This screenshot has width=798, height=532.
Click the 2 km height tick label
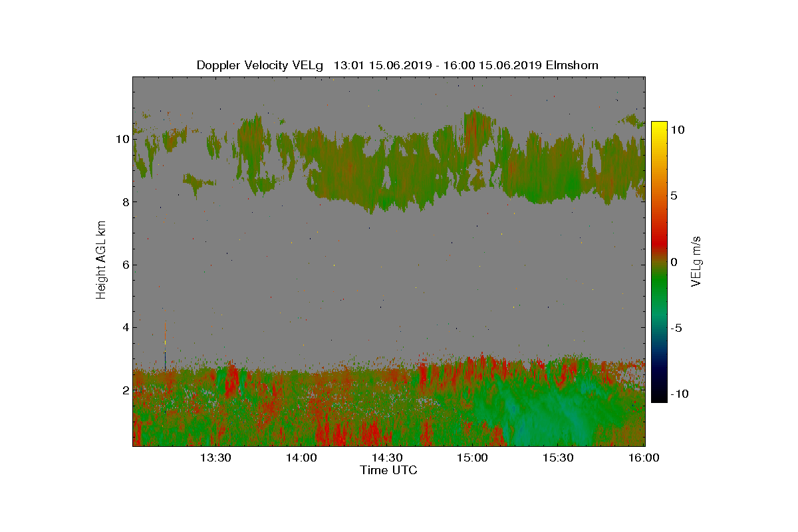125,390
